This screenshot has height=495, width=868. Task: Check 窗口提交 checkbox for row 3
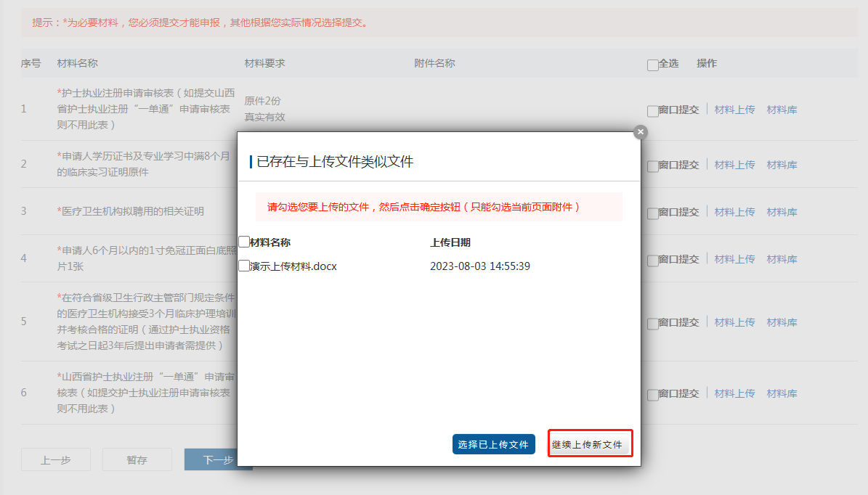pos(652,213)
